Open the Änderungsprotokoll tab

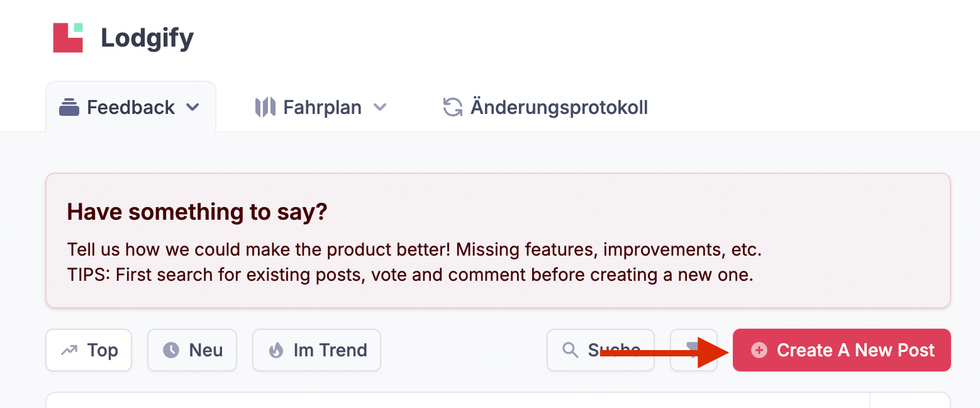tap(559, 108)
